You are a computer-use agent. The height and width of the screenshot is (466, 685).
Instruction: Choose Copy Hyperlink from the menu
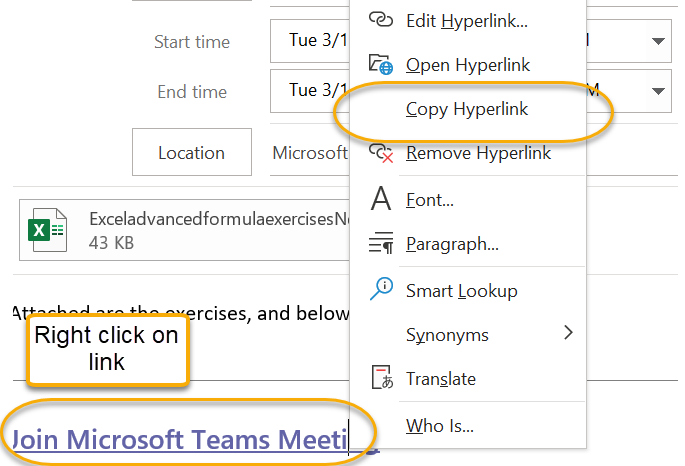467,109
